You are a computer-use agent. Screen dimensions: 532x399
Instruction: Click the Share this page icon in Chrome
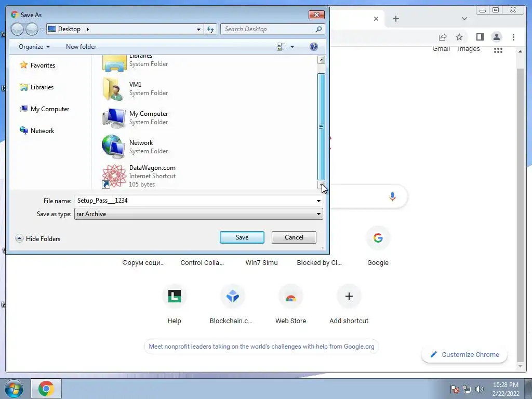(x=443, y=37)
